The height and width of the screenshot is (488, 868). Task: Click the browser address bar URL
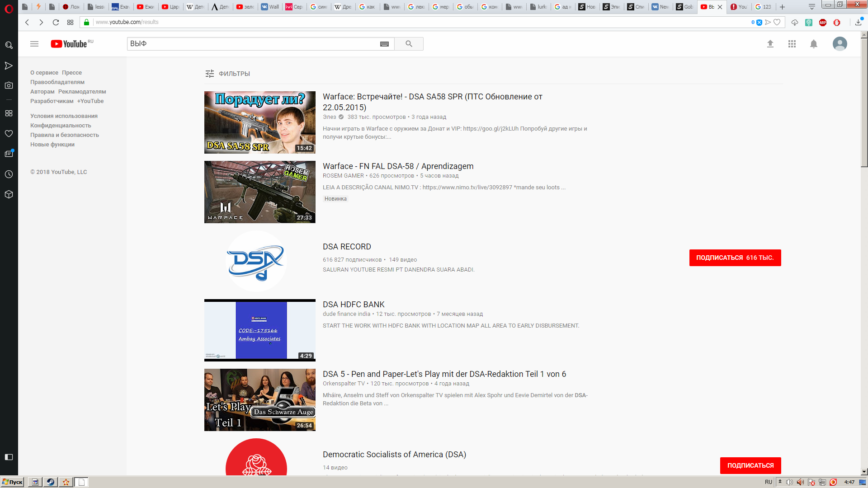click(x=127, y=22)
